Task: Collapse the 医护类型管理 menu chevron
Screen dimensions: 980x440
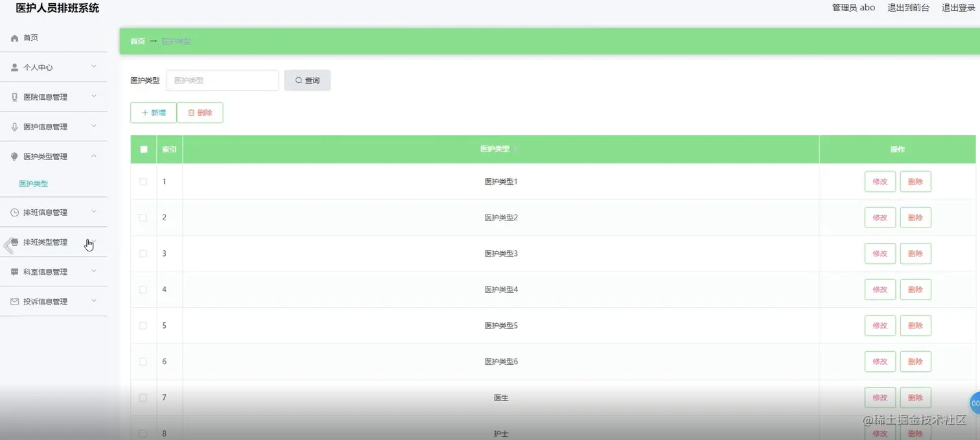Action: click(94, 156)
